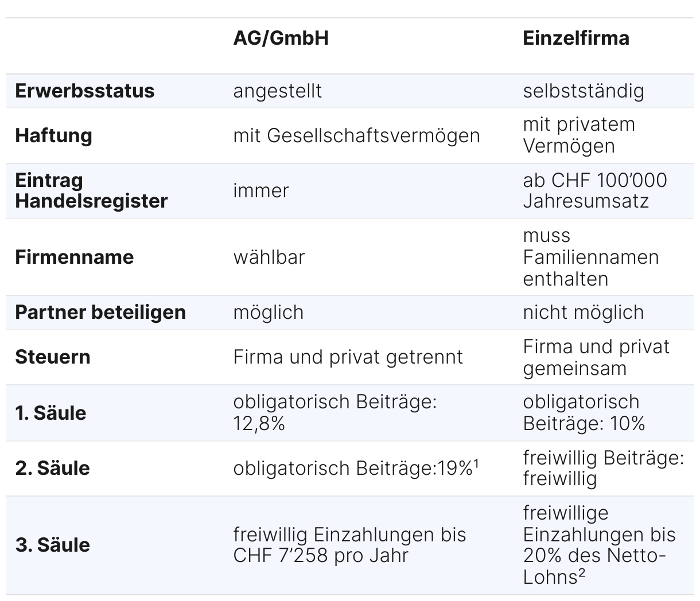Image resolution: width=700 pixels, height=601 pixels.
Task: Click the 'CHF 7'258 pro Jahr' text
Action: 320,555
